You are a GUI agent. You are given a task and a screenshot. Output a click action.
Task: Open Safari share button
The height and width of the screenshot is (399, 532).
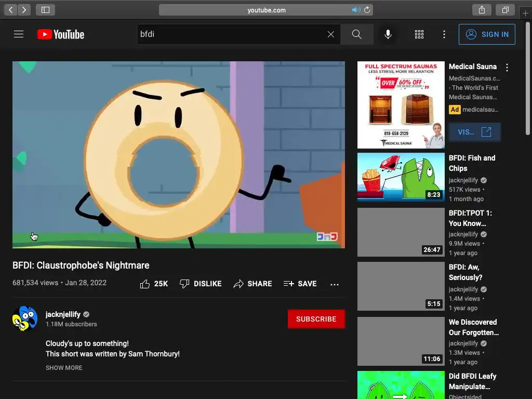point(482,10)
